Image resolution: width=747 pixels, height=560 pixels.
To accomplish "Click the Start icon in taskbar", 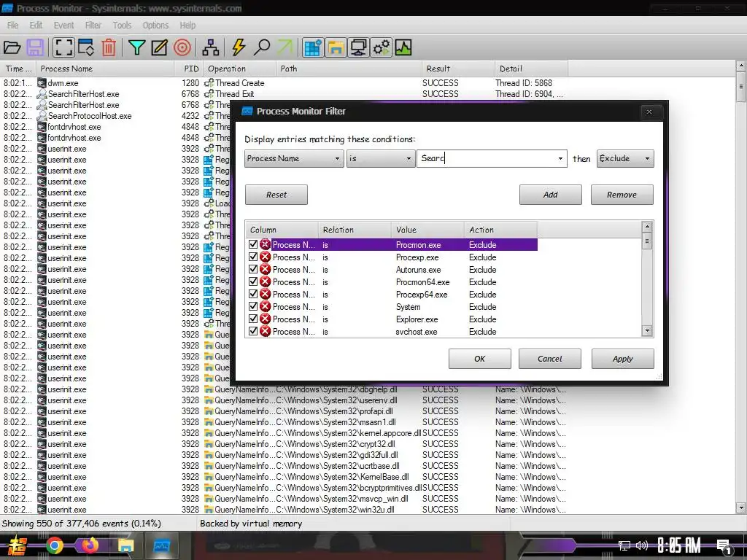I will point(18,545).
